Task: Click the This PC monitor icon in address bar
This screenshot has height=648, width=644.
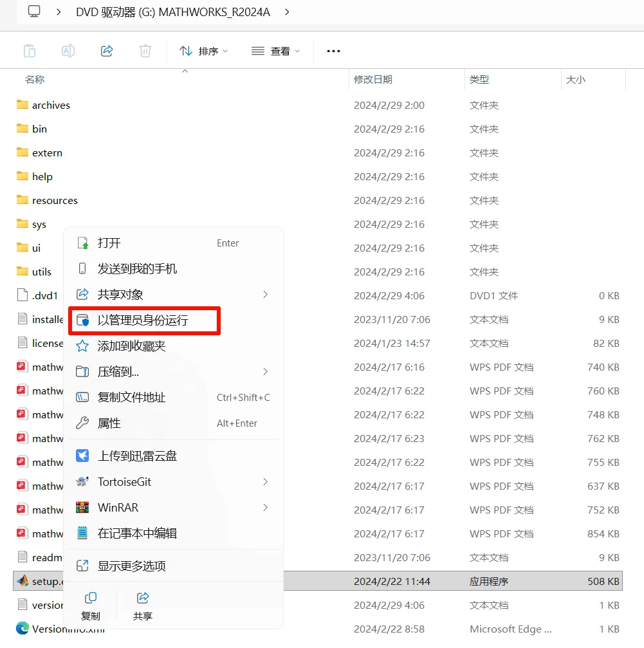Action: 34,12
